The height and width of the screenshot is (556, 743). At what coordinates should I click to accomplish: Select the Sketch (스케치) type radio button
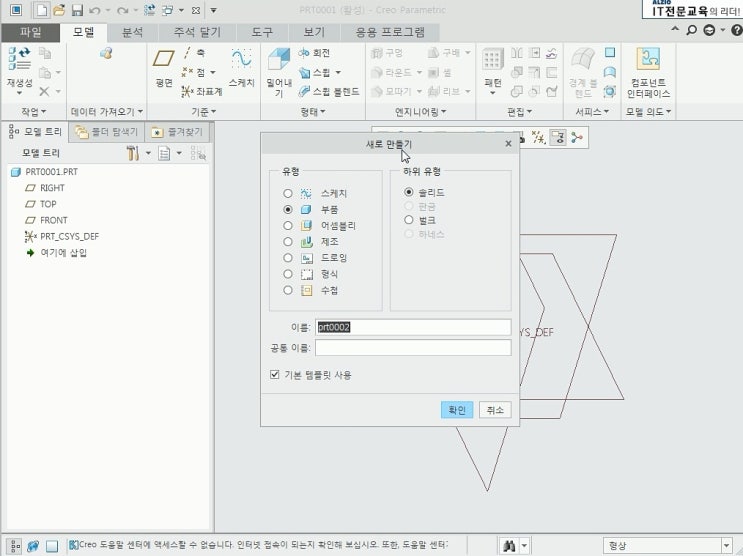tap(288, 193)
